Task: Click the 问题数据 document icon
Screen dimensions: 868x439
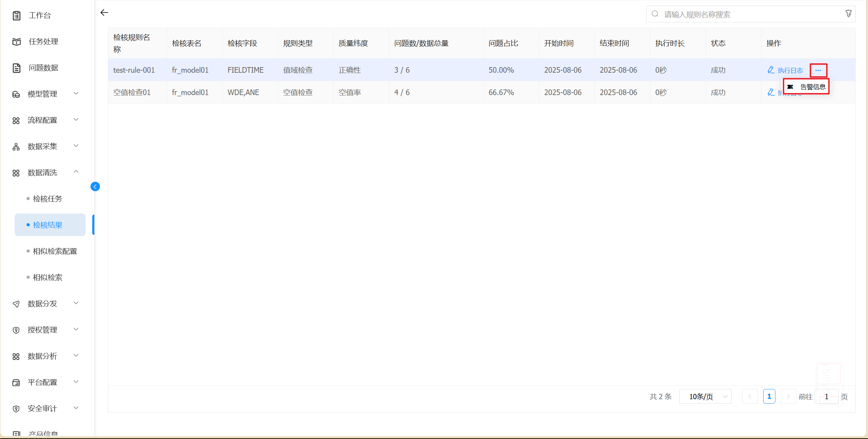Action: pyautogui.click(x=16, y=68)
